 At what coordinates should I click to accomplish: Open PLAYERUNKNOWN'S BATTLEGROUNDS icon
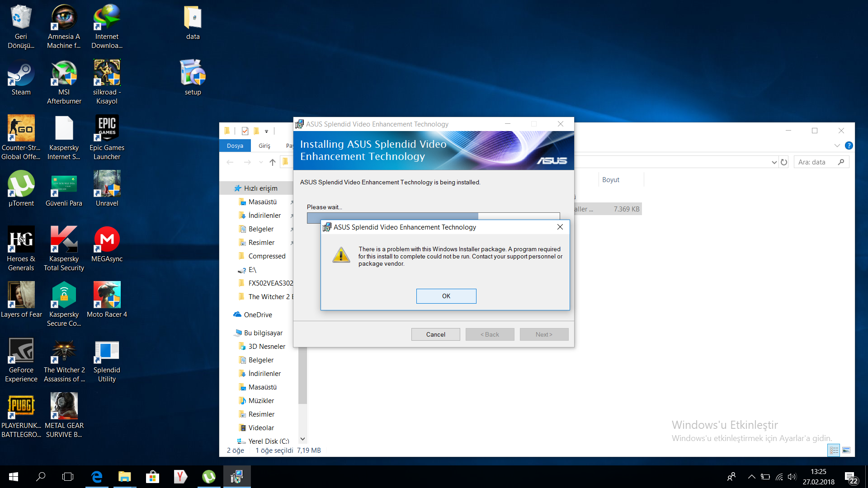pos(21,416)
